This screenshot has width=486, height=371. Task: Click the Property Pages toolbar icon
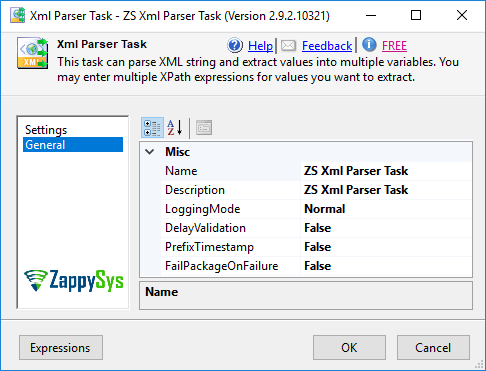click(204, 128)
